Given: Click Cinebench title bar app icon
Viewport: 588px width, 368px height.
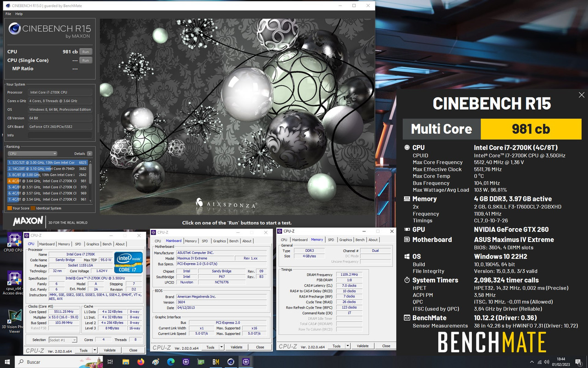Looking at the screenshot, I should coord(8,6).
